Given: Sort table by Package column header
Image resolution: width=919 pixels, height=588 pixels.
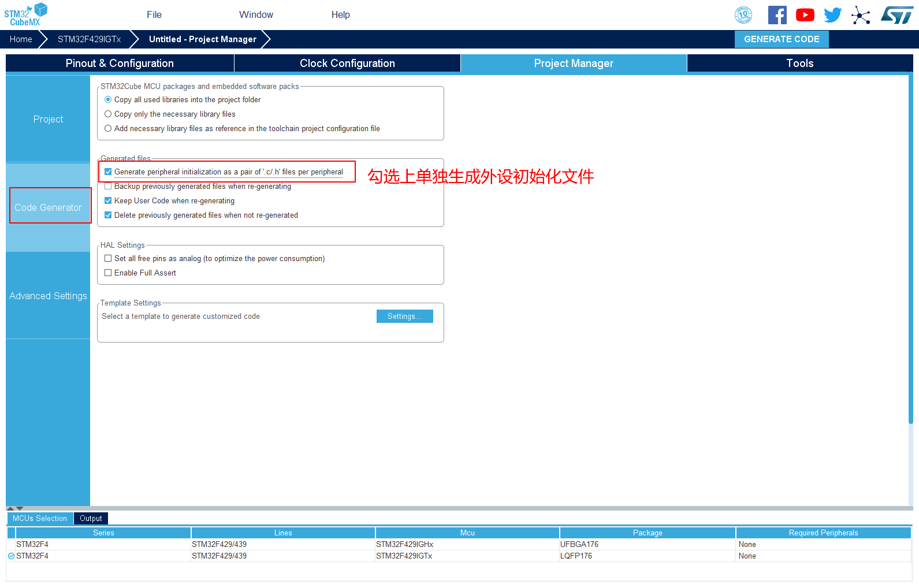Looking at the screenshot, I should pos(648,533).
